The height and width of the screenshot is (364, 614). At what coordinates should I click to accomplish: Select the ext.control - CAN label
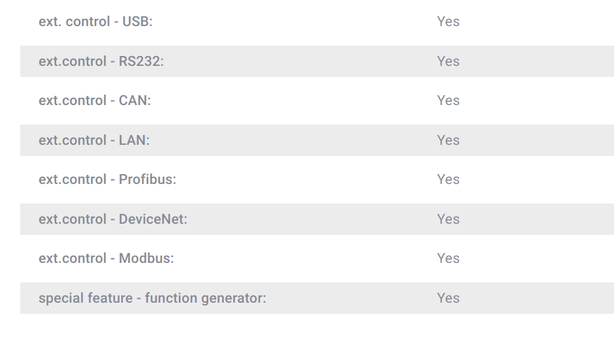coord(95,100)
